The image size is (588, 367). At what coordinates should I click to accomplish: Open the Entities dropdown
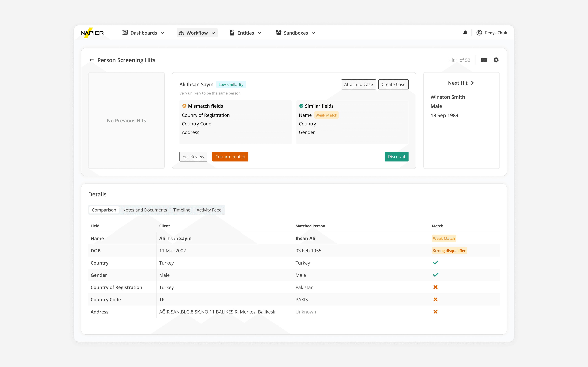click(245, 33)
